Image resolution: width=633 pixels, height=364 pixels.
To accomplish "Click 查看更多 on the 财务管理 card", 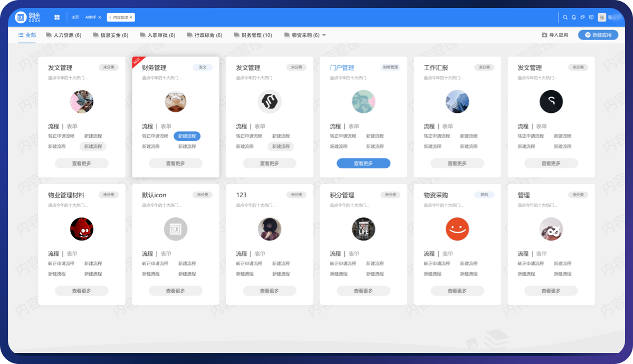I will [x=176, y=164].
